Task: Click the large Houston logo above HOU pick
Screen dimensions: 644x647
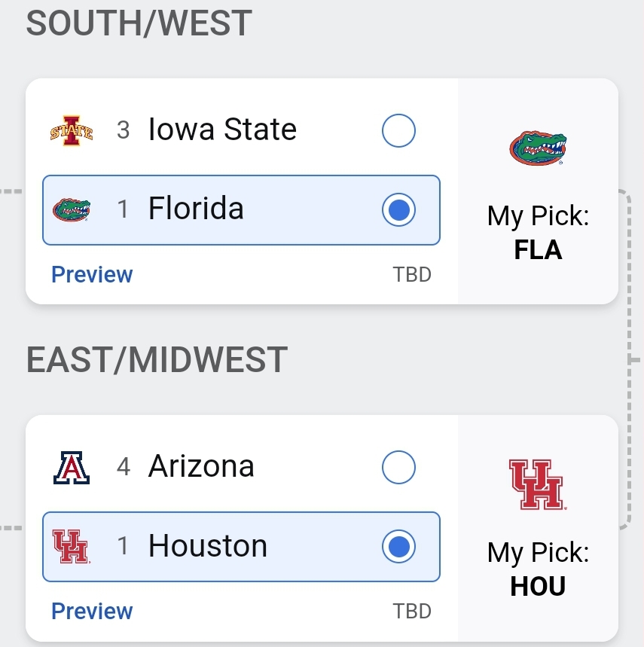Action: point(538,484)
